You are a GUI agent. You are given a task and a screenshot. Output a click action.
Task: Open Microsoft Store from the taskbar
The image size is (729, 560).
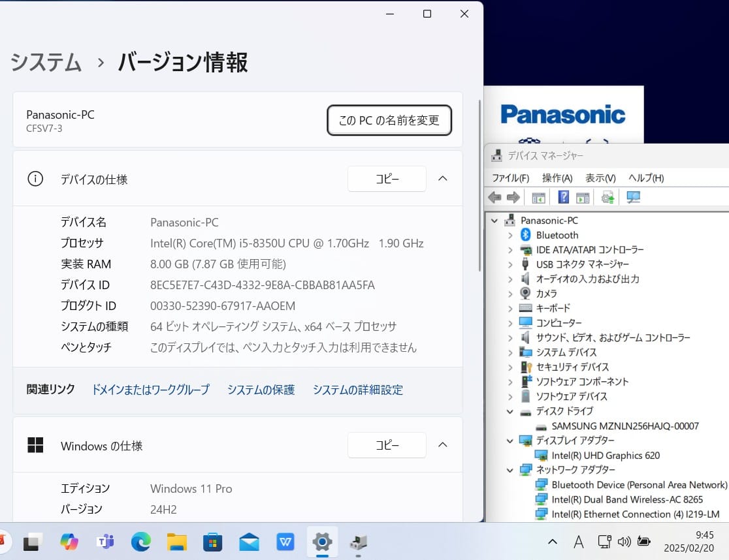212,541
